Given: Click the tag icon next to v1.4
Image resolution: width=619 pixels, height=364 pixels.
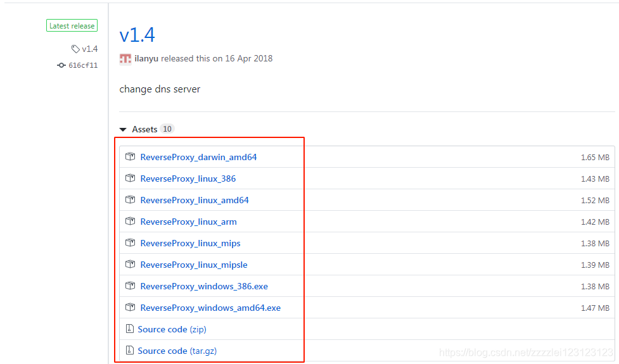Looking at the screenshot, I should 75,49.
